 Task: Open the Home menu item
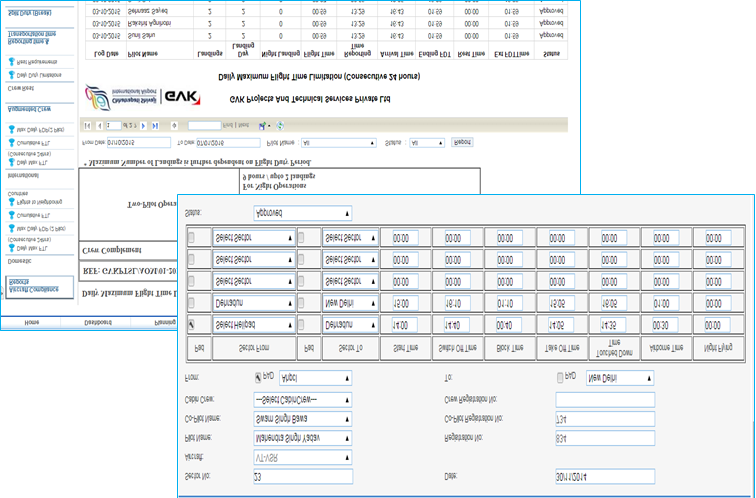(32, 323)
